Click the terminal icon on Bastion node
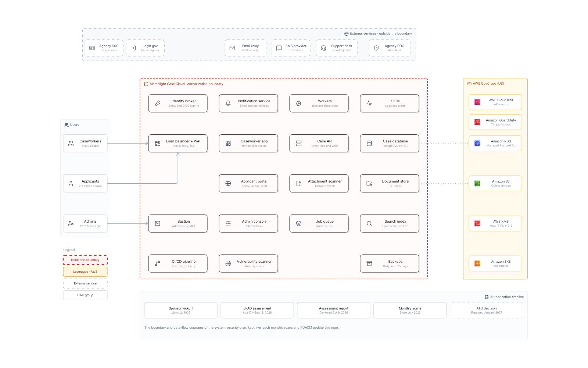This screenshot has height=368, width=588. [x=158, y=224]
